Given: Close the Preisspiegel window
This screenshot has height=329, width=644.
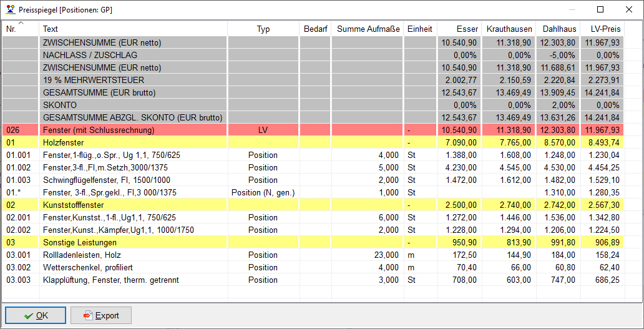Looking at the screenshot, I should coord(629,10).
